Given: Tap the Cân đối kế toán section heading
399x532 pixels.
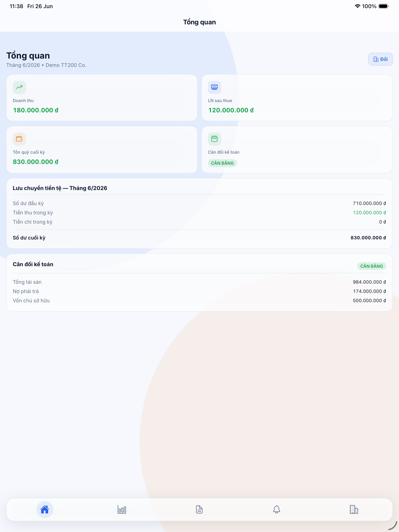Looking at the screenshot, I should [x=33, y=264].
